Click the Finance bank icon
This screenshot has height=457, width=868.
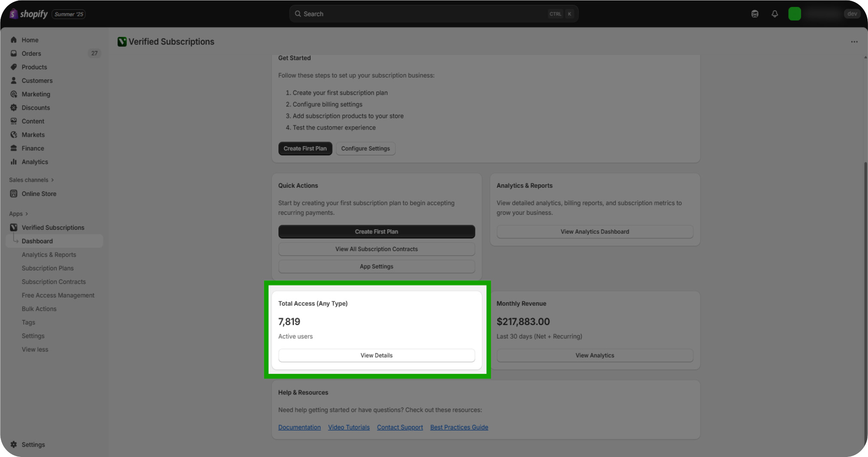(x=14, y=148)
